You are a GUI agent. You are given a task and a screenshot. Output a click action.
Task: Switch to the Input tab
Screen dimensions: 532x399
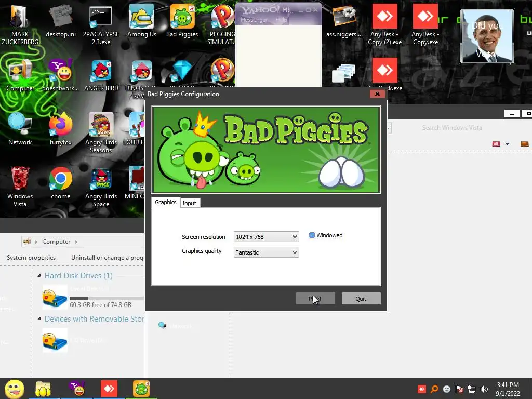(x=190, y=203)
